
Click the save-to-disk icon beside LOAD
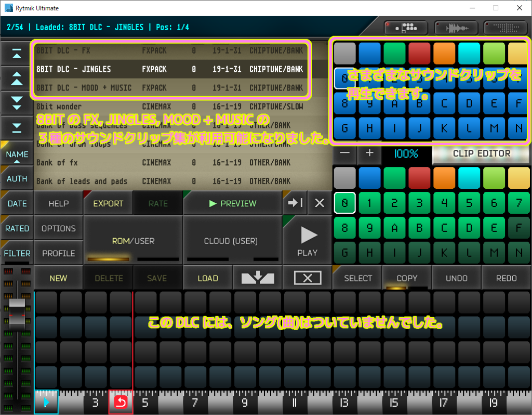257,278
